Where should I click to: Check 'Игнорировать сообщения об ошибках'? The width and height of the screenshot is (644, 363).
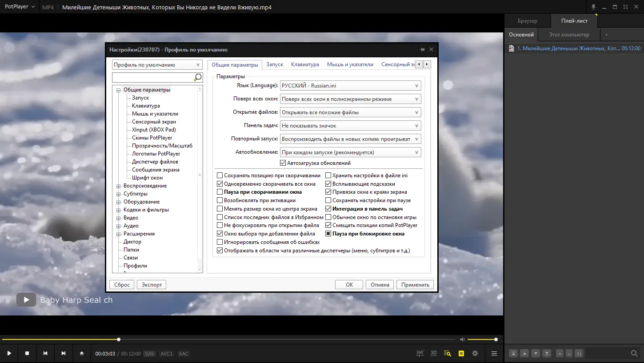pyautogui.click(x=220, y=242)
